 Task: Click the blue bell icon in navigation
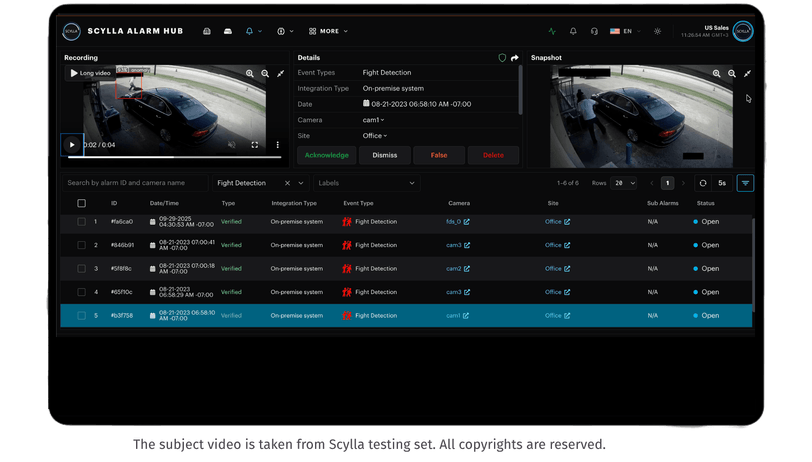[249, 31]
